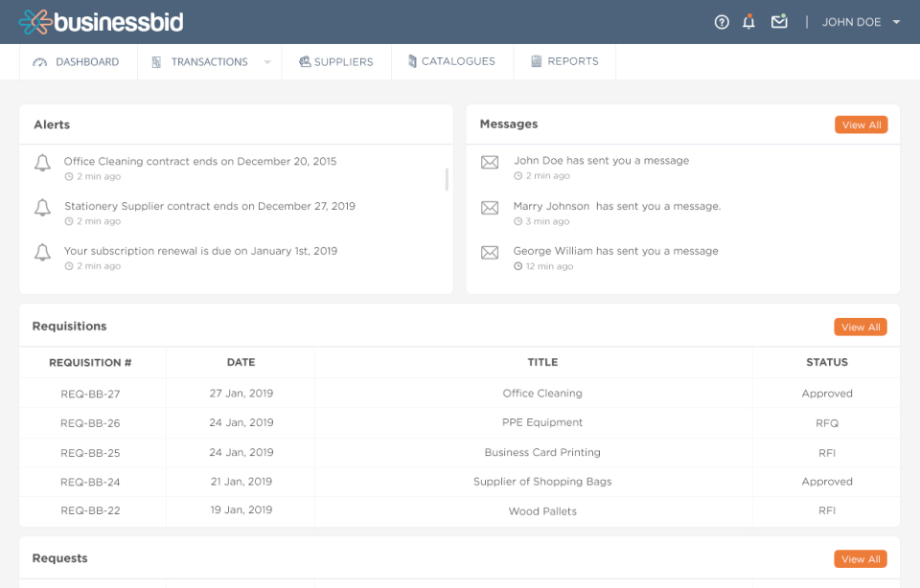Click View All for Requisitions

coord(860,327)
